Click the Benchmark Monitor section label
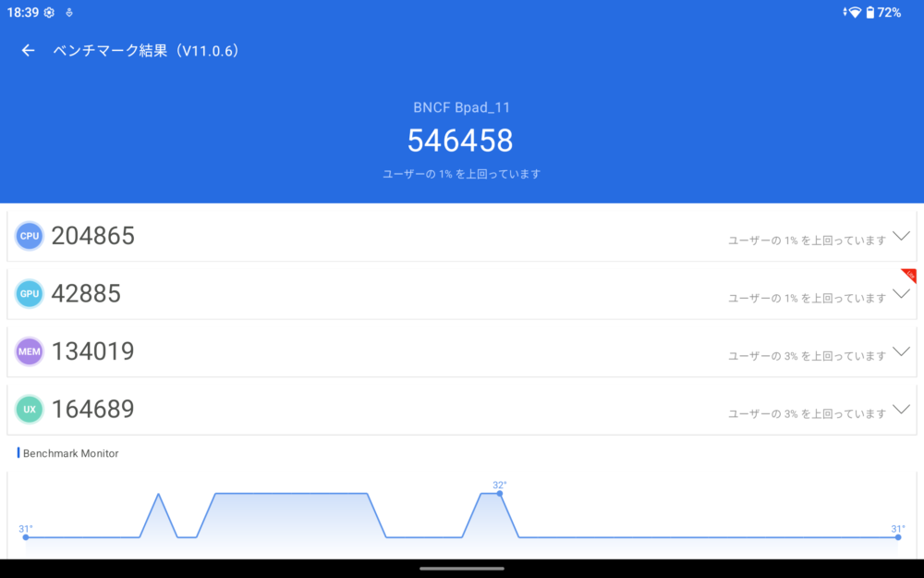Viewport: 924px width, 578px height. click(70, 453)
